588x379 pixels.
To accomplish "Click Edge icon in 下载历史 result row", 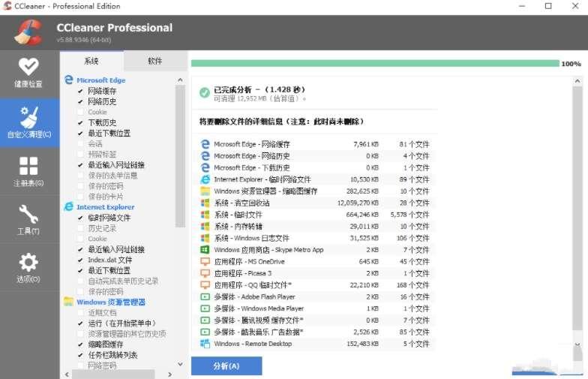I will [205, 167].
